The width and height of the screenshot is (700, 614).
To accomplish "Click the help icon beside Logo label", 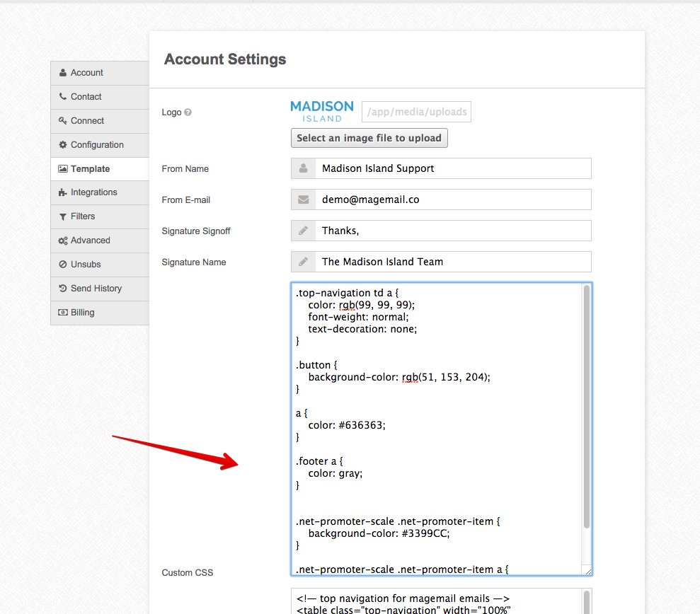I will click(x=188, y=112).
